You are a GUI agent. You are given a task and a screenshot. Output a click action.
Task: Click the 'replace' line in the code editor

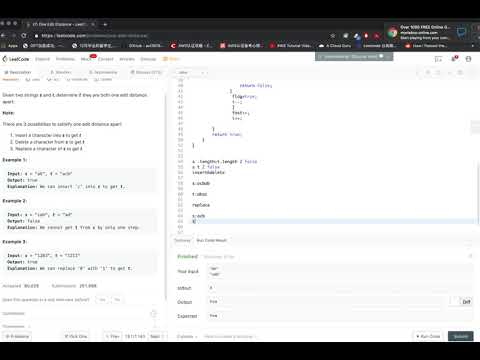point(201,205)
